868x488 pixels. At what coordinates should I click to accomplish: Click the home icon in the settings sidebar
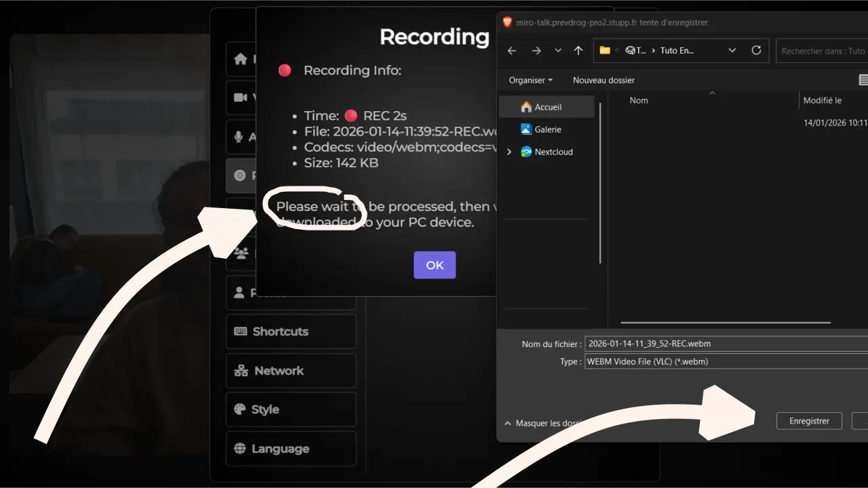click(240, 59)
